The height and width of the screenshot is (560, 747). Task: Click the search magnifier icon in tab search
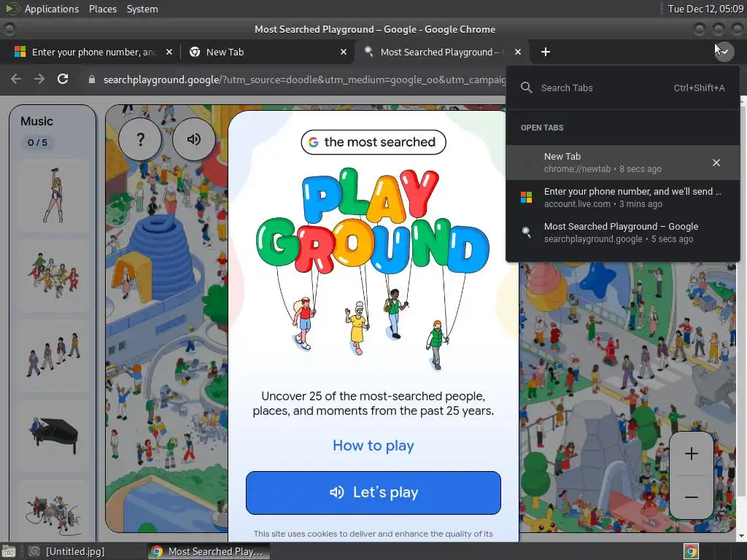(527, 87)
